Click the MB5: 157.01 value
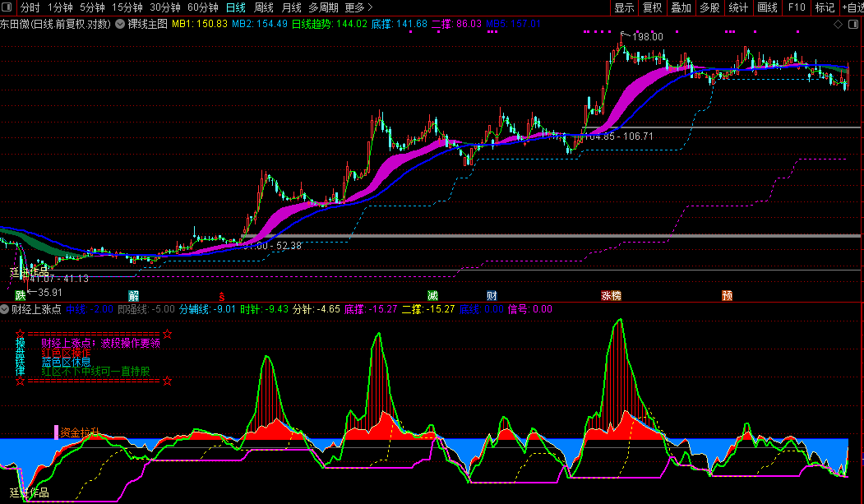The height and width of the screenshot is (504, 864). click(x=514, y=24)
